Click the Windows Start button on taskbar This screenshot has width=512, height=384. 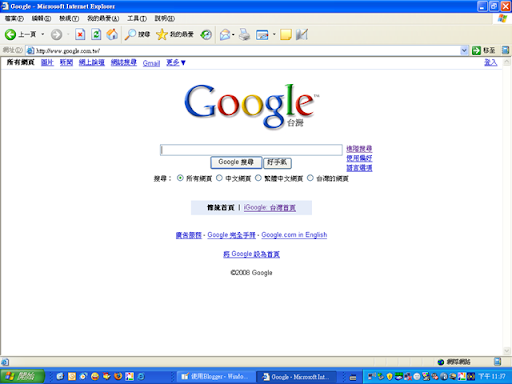coord(23,376)
